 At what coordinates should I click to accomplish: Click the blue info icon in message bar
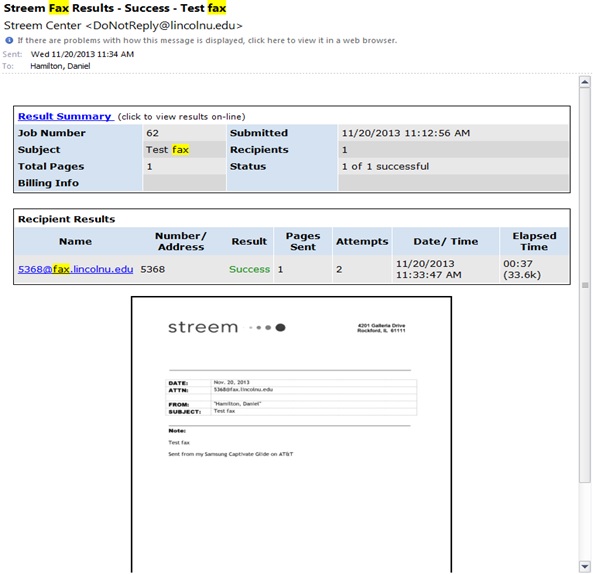(x=9, y=40)
